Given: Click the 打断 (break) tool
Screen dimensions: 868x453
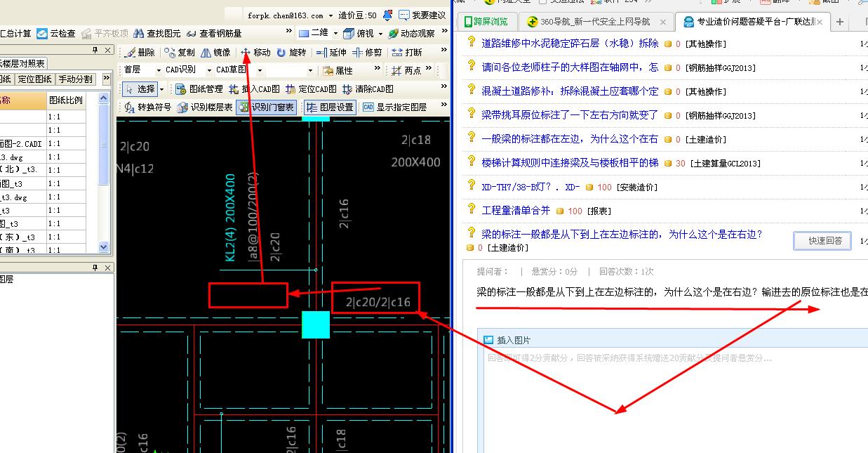Looking at the screenshot, I should click(x=407, y=53).
